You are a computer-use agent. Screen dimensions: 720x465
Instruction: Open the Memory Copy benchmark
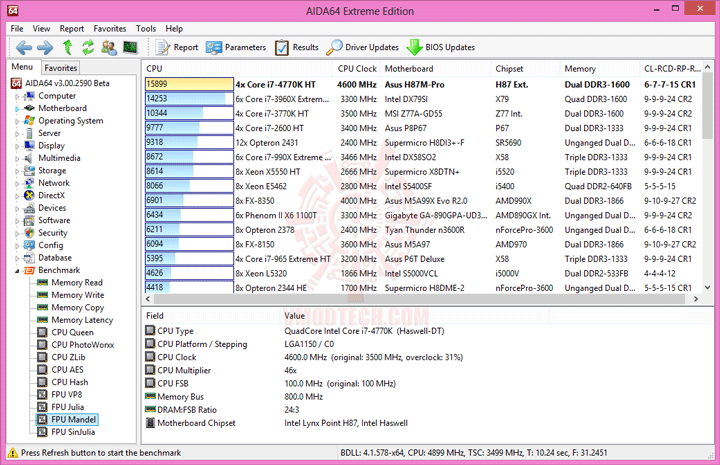(78, 307)
